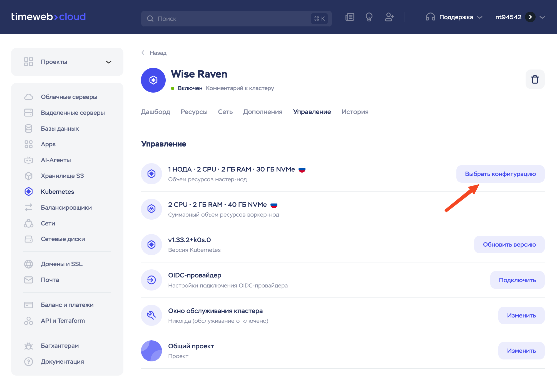Open Облачные серверы in sidebar
This screenshot has width=557, height=392.
coord(69,97)
